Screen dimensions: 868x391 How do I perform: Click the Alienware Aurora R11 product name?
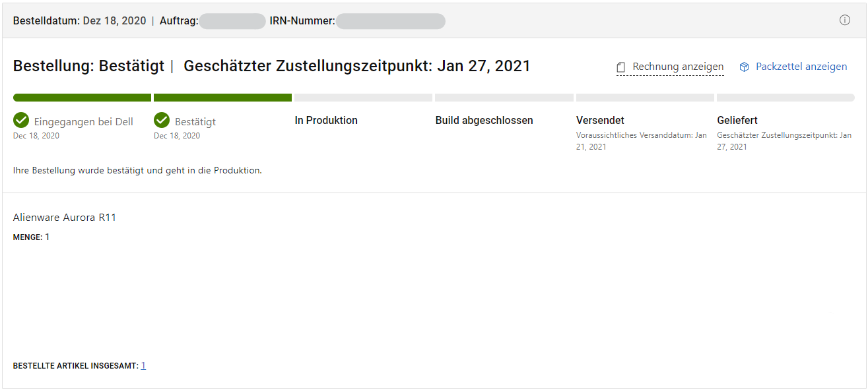coord(65,218)
